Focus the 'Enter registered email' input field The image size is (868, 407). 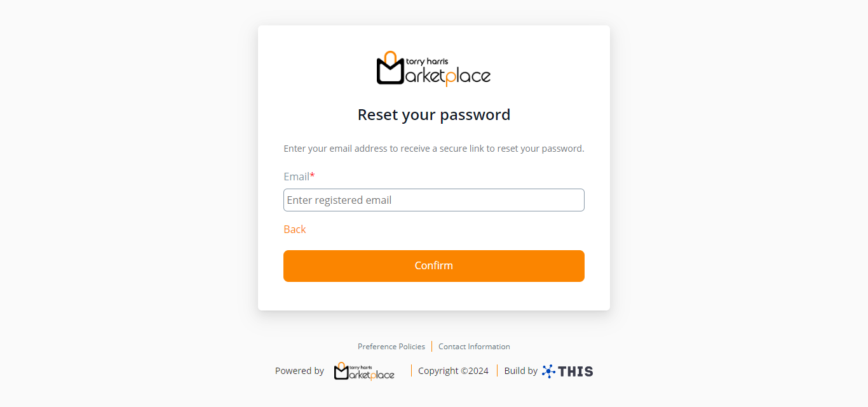pos(433,200)
